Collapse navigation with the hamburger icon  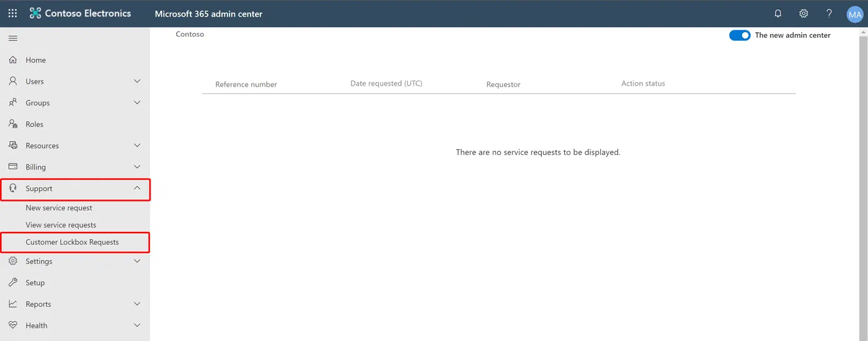(12, 38)
